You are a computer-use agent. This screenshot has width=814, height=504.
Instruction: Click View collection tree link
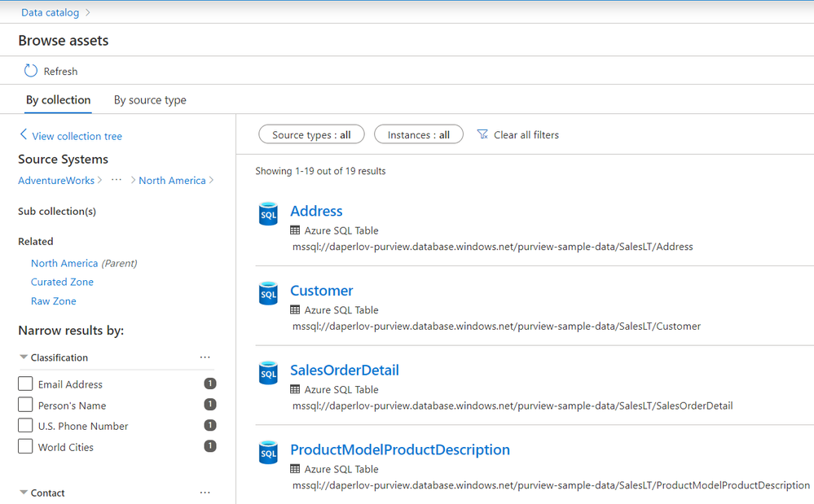click(x=77, y=136)
